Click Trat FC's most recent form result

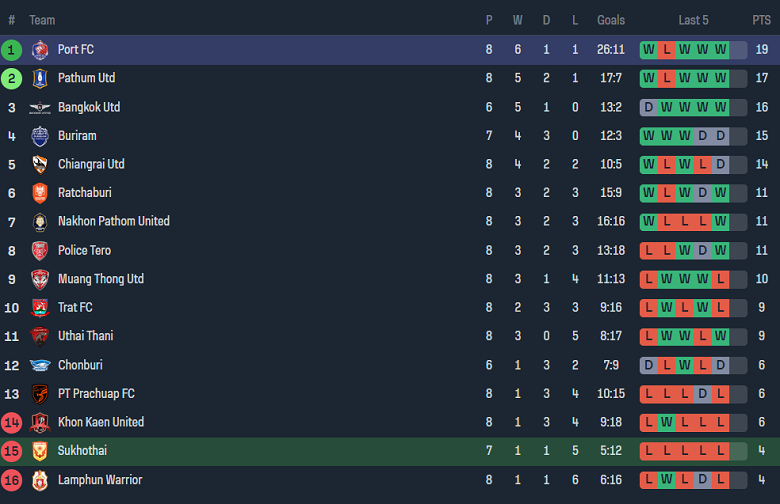click(x=721, y=308)
